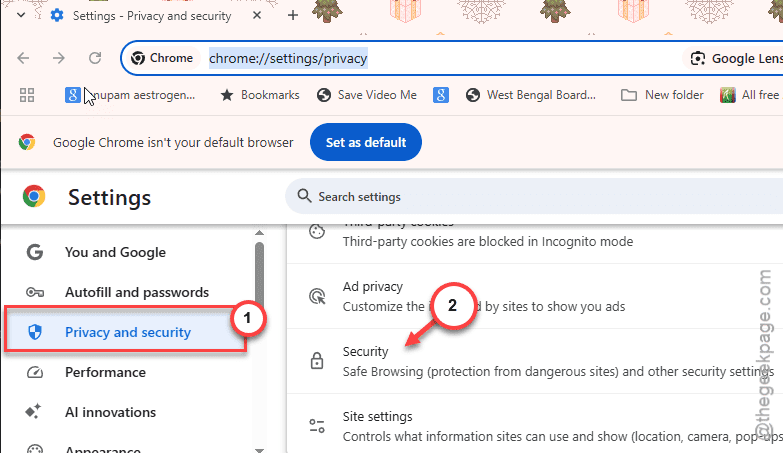Click the Chrome site info chip
The height and width of the screenshot is (453, 783).
162,58
